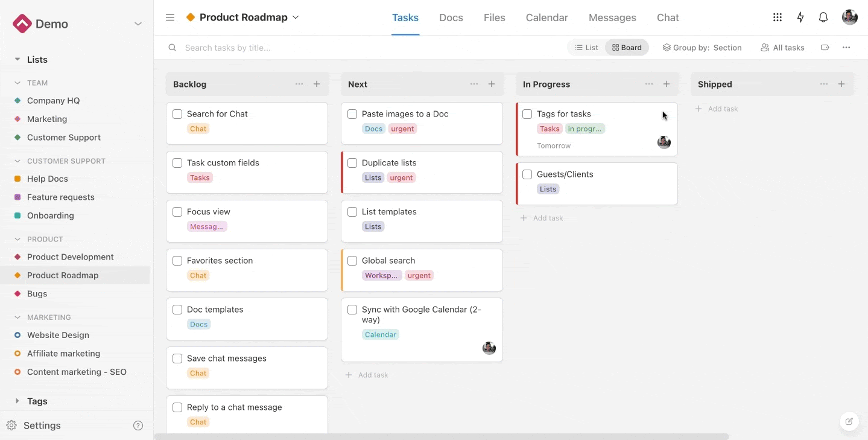Switch to the Calendar tab
The height and width of the screenshot is (440, 868).
click(546, 18)
